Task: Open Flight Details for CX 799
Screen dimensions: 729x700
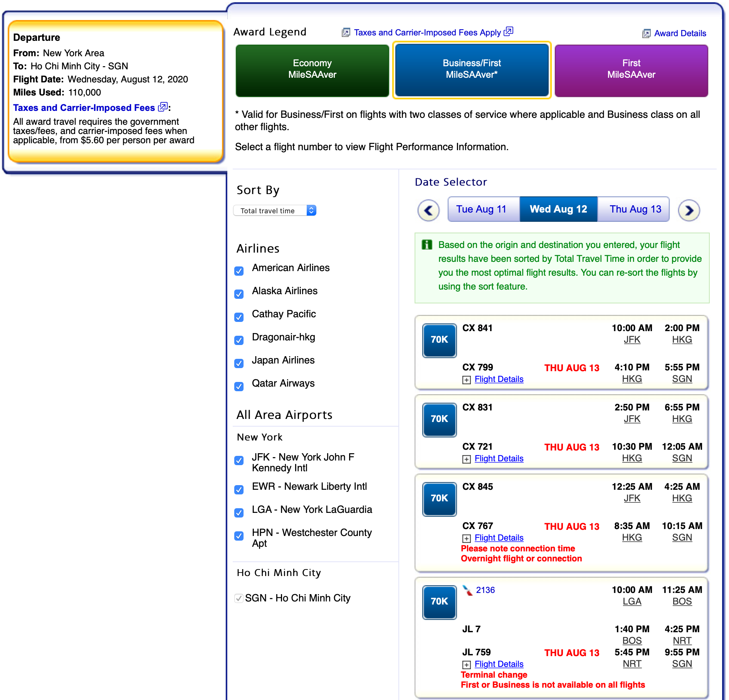Action: pos(499,379)
